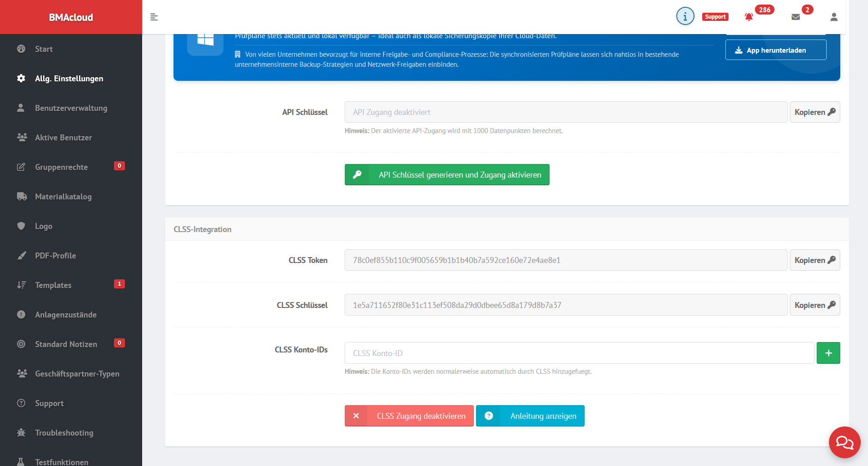Click the truck icon beside Materialkatalog
Image resolution: width=868 pixels, height=466 pixels.
[22, 196]
